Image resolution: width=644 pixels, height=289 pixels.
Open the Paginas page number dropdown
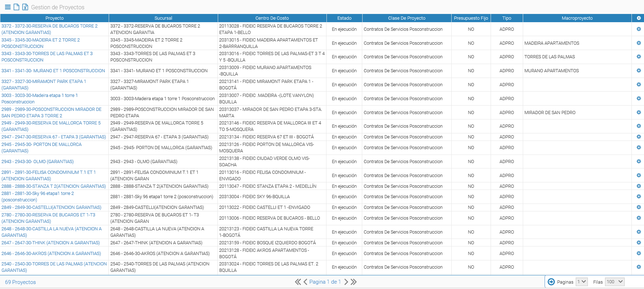pos(581,282)
